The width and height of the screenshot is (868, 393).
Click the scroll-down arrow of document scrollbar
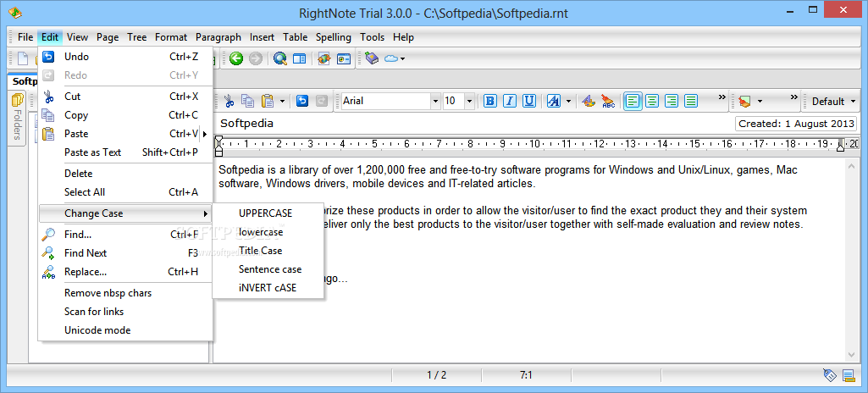(851, 355)
